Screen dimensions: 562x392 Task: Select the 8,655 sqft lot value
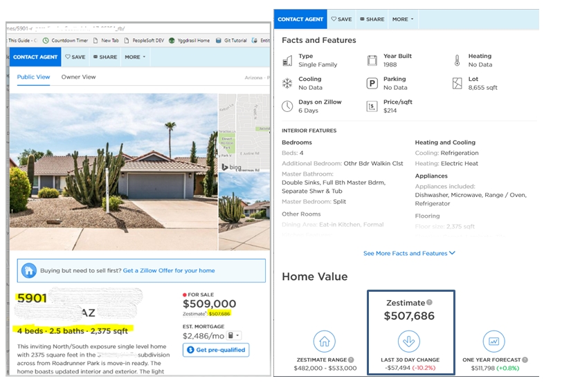(x=483, y=88)
